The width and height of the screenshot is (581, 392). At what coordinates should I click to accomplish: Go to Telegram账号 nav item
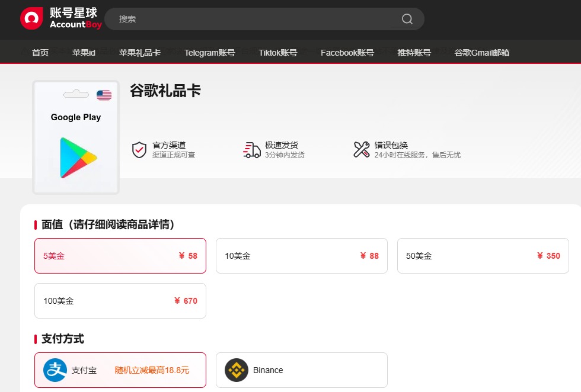click(210, 53)
